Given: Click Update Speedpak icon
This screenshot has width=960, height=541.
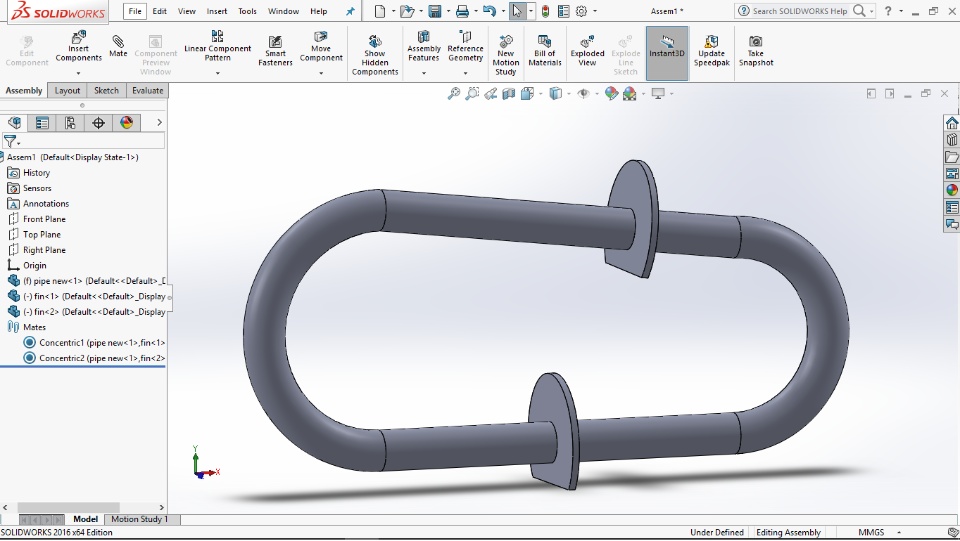Looking at the screenshot, I should click(711, 50).
